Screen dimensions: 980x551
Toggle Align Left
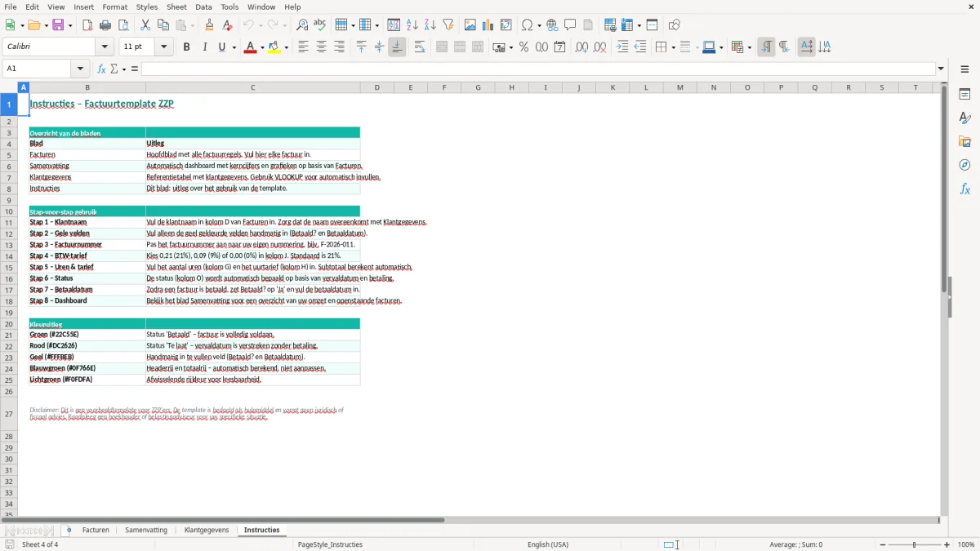point(304,47)
